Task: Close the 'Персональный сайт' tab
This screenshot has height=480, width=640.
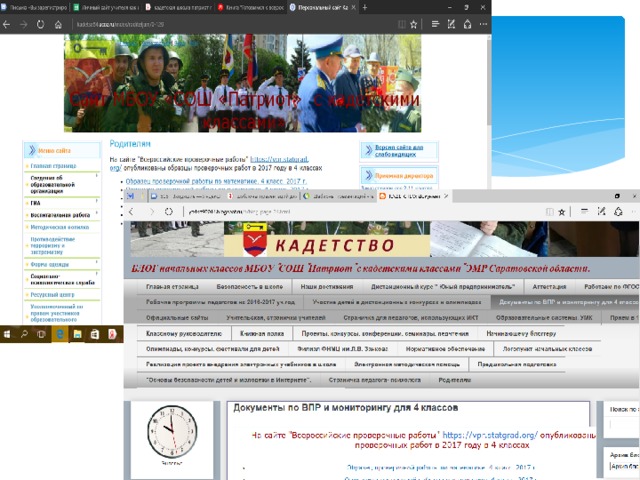Action: 353,7
